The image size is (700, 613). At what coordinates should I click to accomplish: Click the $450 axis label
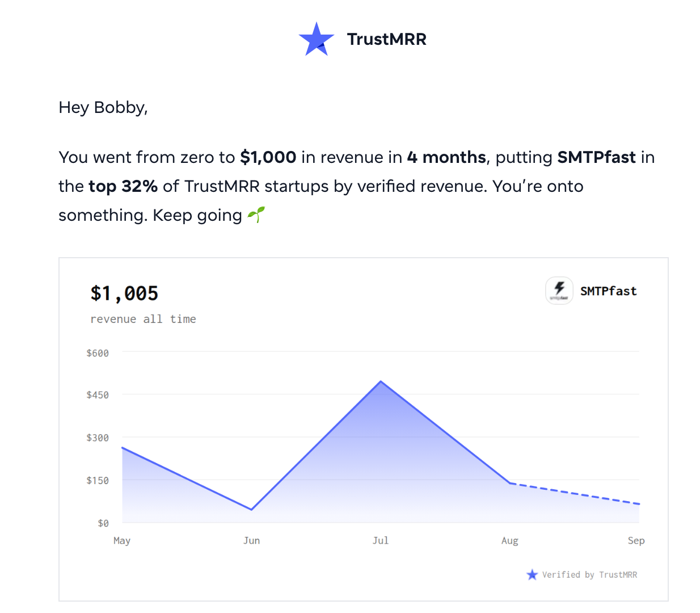pyautogui.click(x=98, y=395)
